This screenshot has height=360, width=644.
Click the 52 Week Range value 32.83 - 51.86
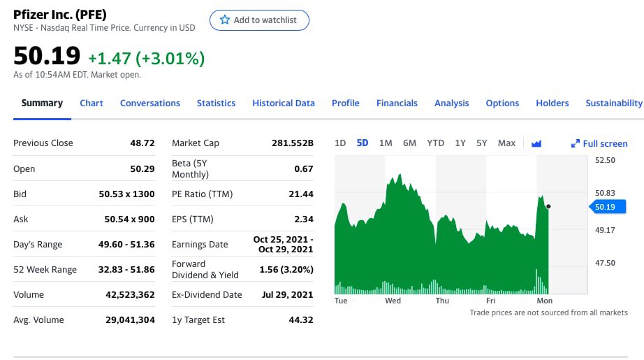click(x=126, y=270)
